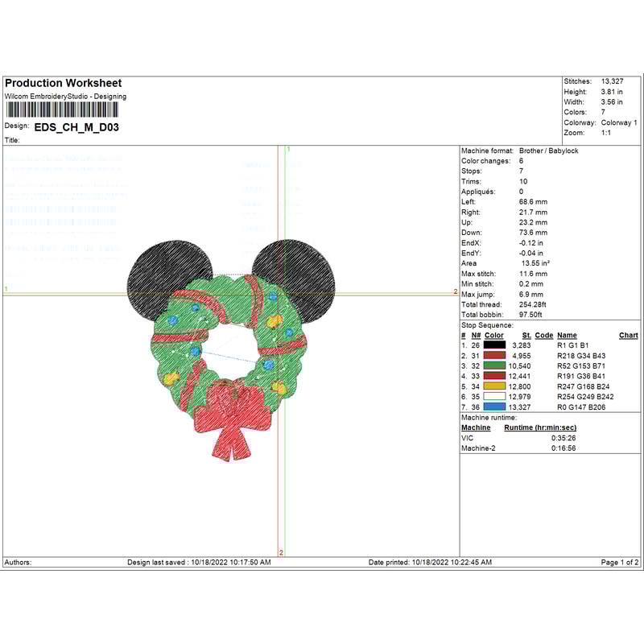The image size is (644, 644).
Task: Click the Page 1 of 2 footer text
Action: click(621, 562)
